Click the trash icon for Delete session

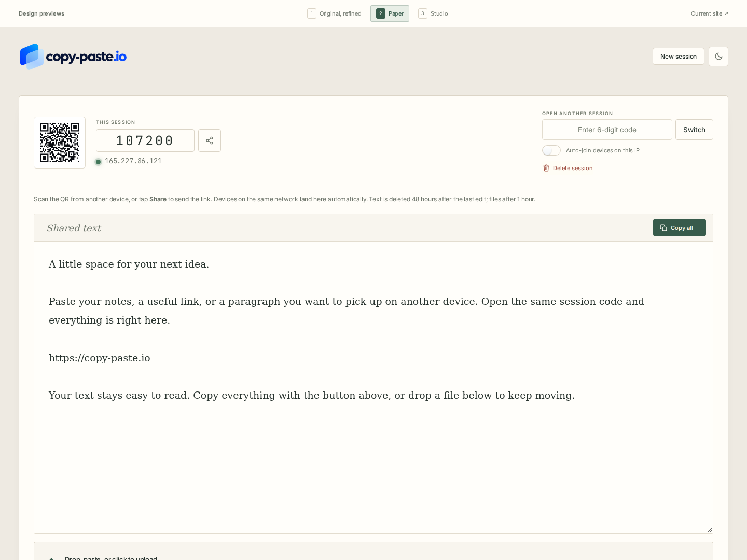[x=546, y=168]
